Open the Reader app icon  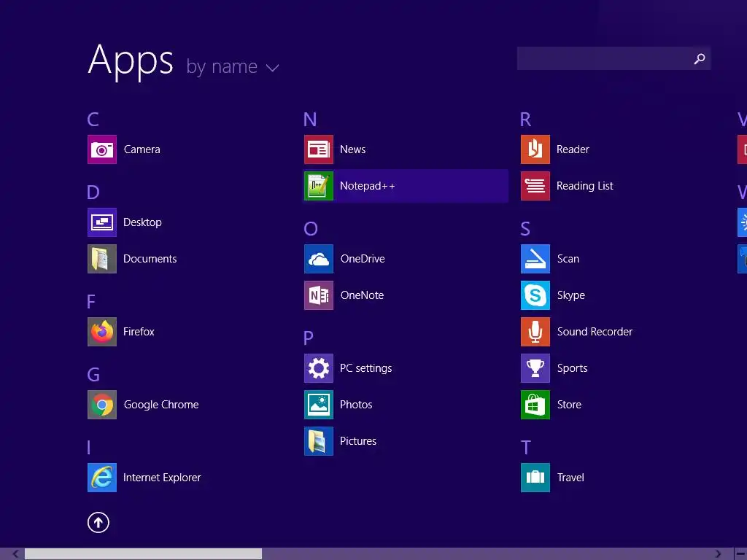535,149
